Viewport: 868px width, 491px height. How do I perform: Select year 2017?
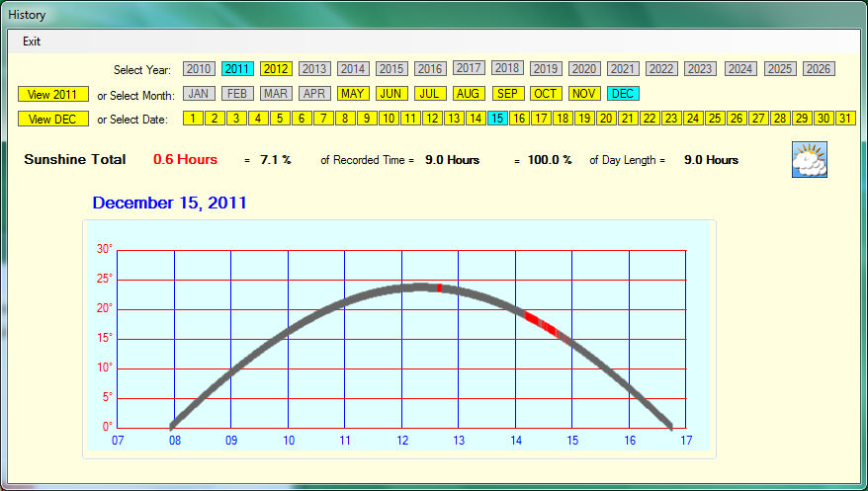point(469,67)
